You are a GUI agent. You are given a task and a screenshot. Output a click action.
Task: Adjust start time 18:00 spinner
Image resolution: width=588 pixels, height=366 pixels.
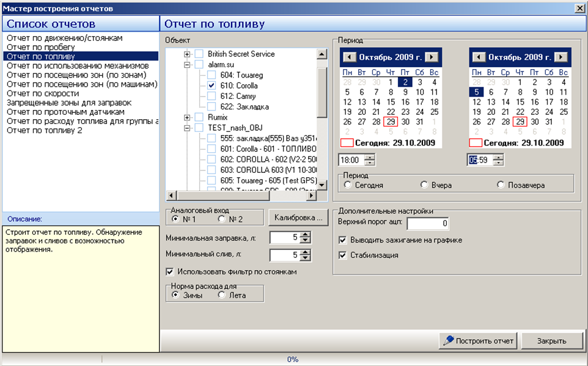tap(370, 160)
